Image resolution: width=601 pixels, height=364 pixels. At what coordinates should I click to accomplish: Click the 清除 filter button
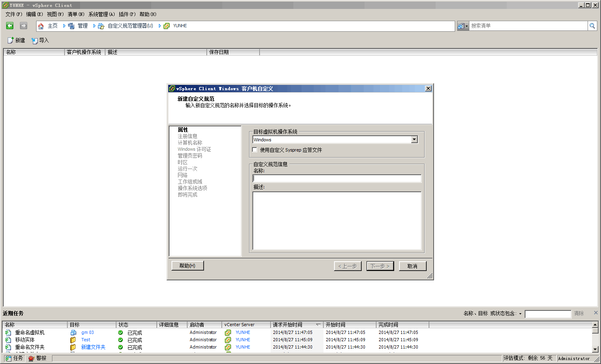[579, 314]
